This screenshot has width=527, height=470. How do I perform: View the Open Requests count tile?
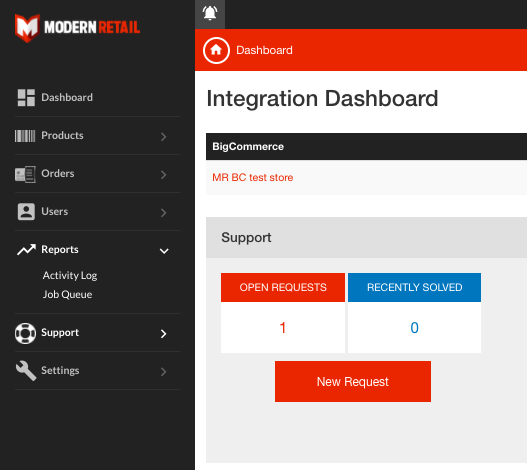(283, 313)
